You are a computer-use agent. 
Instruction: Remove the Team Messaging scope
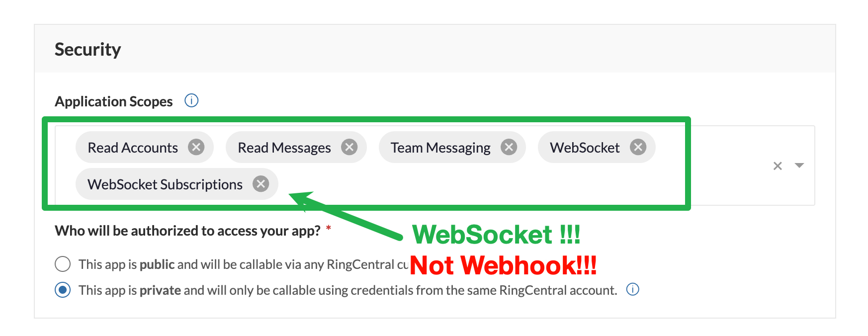509,147
